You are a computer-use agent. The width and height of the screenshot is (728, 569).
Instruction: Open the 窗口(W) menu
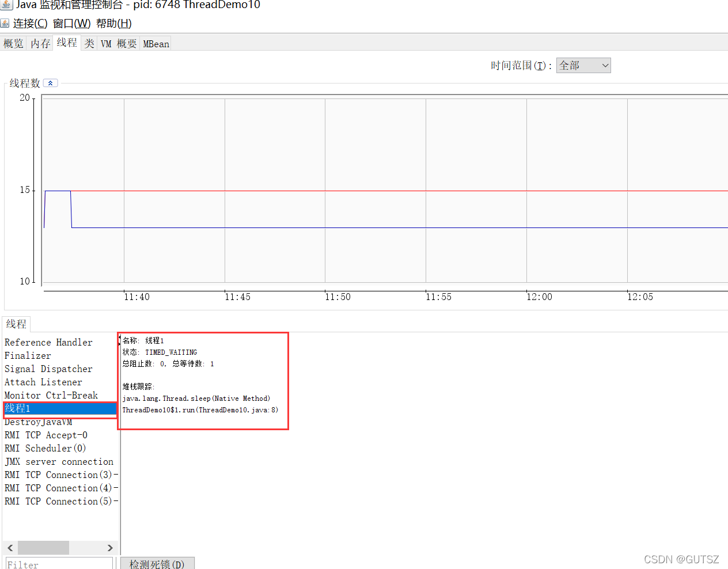pyautogui.click(x=71, y=24)
